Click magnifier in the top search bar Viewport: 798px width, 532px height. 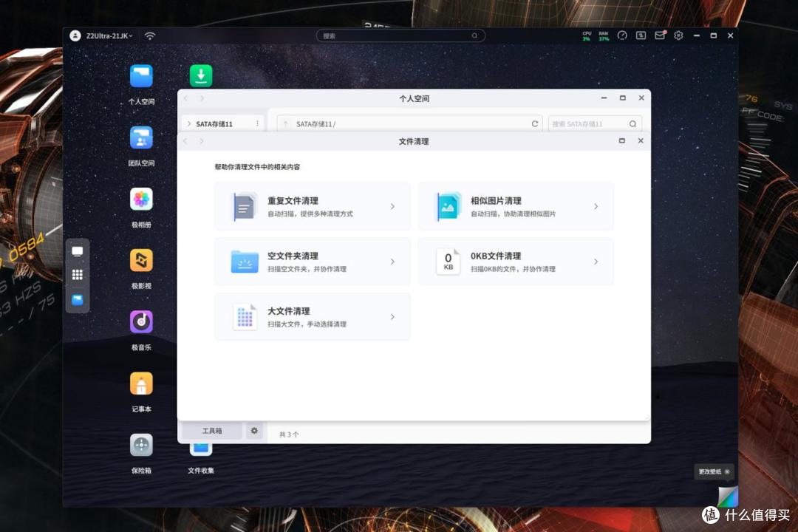point(474,35)
